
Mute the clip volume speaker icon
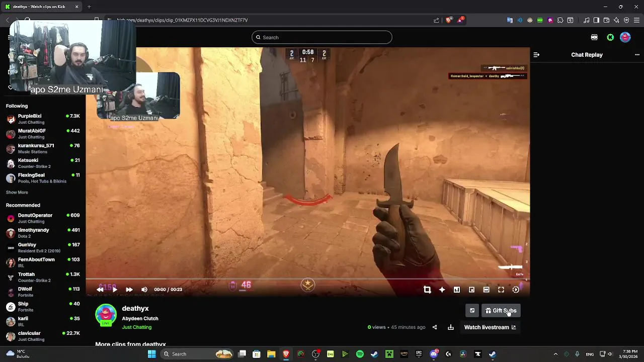point(144,290)
